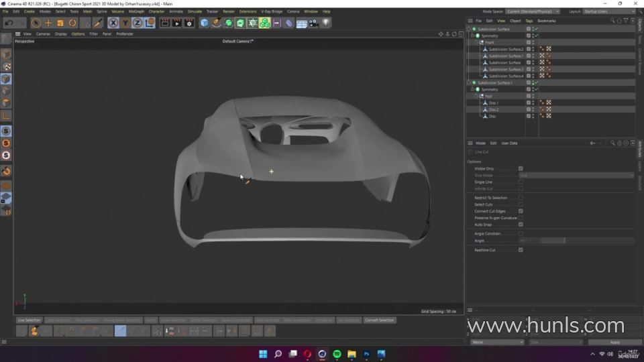Open the Layout dropdown
The image size is (644, 362).
click(610, 11)
